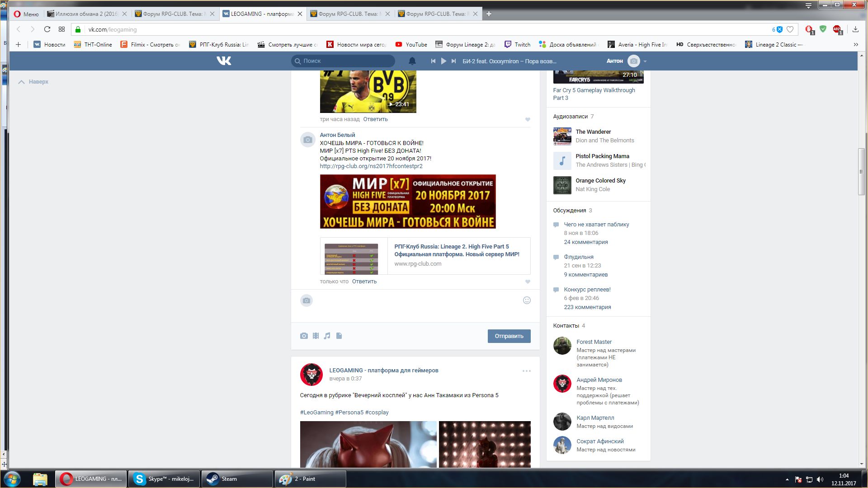Attach a photo using the camera icon
Screen dimensions: 868x488
tap(304, 336)
